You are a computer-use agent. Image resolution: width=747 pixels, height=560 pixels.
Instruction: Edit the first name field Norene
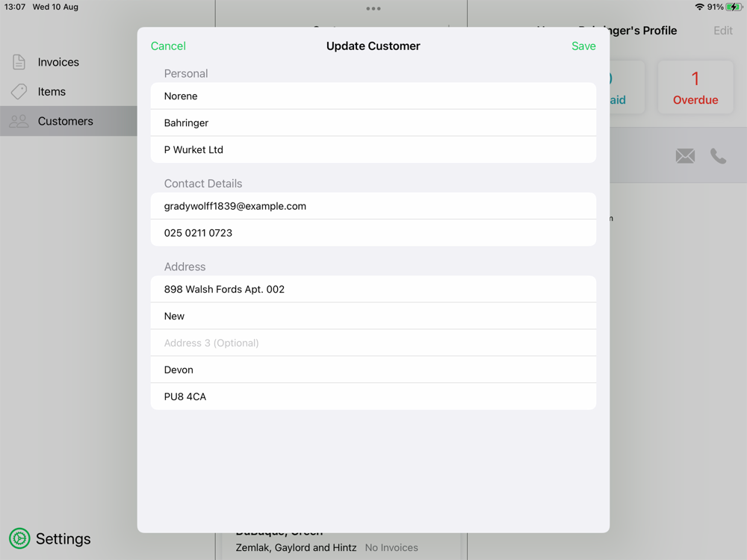pos(373,96)
